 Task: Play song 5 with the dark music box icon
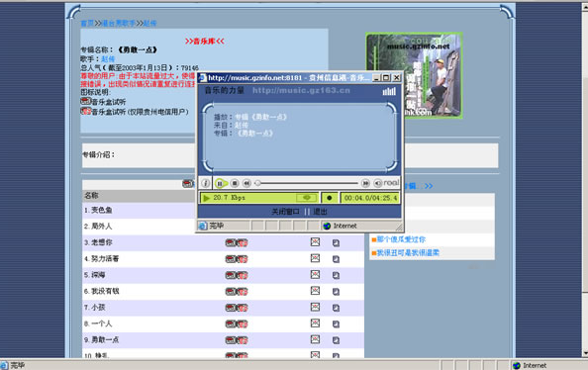(231, 276)
